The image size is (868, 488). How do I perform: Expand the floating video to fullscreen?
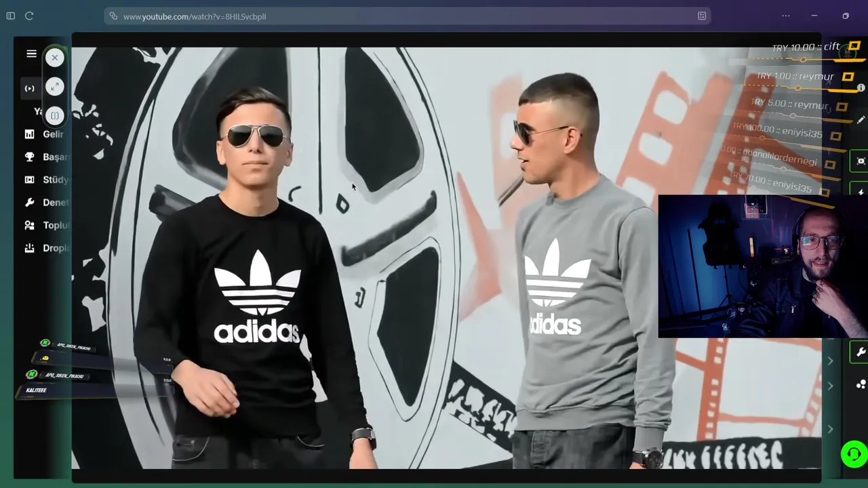click(x=55, y=87)
